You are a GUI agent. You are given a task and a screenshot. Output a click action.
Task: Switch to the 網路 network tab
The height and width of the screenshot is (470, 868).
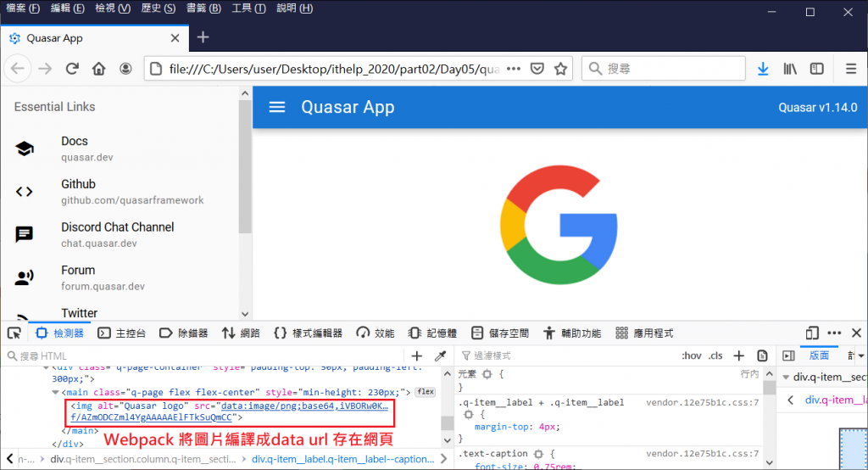[241, 333]
